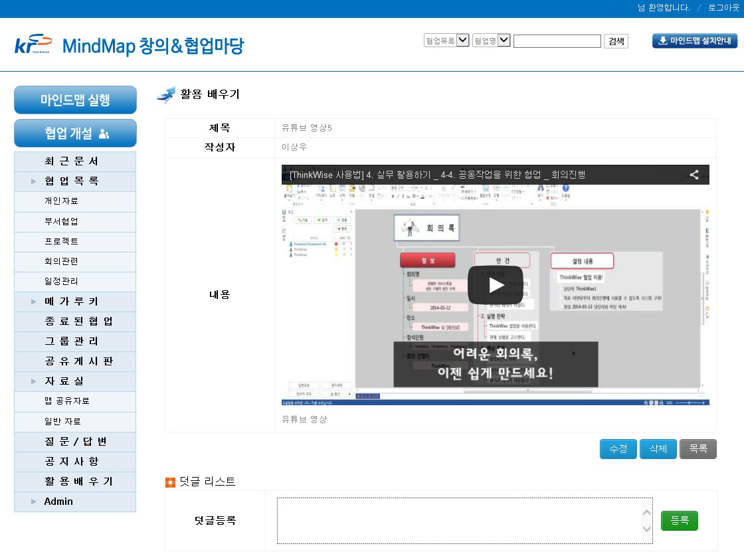Click the 유튜브 영상 caption text
The width and height of the screenshot is (744, 560).
click(x=304, y=419)
